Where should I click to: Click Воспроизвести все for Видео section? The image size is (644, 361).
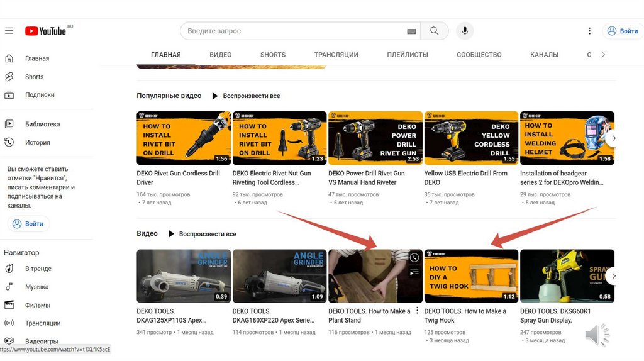208,234
